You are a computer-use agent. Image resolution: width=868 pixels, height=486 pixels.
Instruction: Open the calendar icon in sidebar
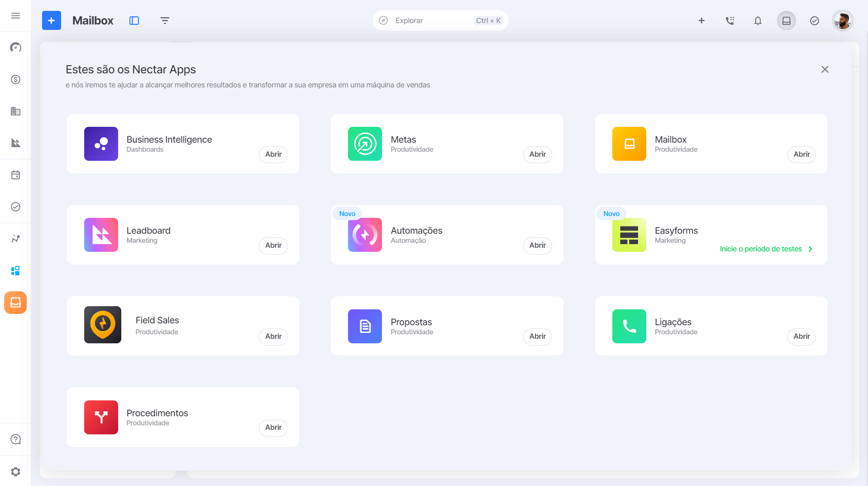pyautogui.click(x=15, y=175)
